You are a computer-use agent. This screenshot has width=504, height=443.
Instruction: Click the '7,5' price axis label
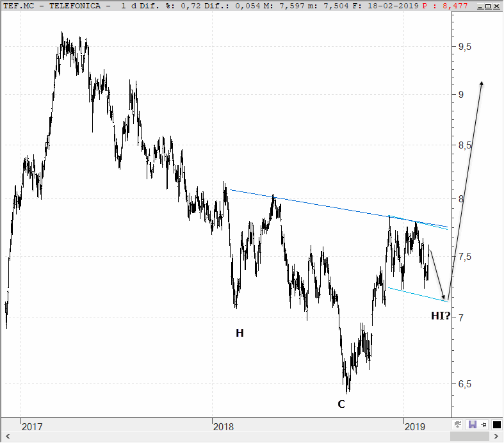tap(464, 256)
